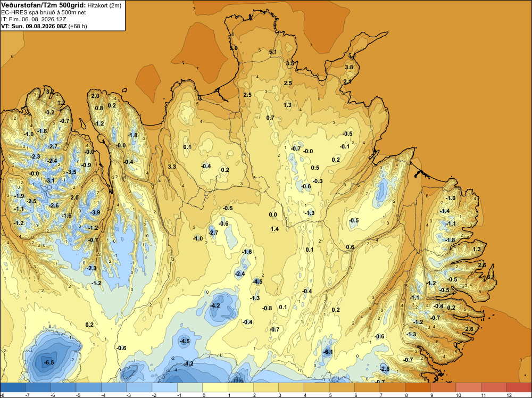Select the -3.5 temperature label

point(72,172)
